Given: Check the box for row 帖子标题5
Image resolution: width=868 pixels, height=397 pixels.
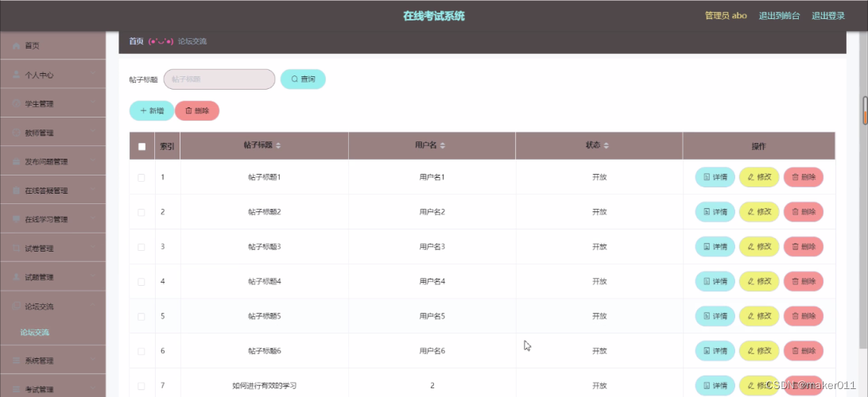Looking at the screenshot, I should [x=141, y=317].
